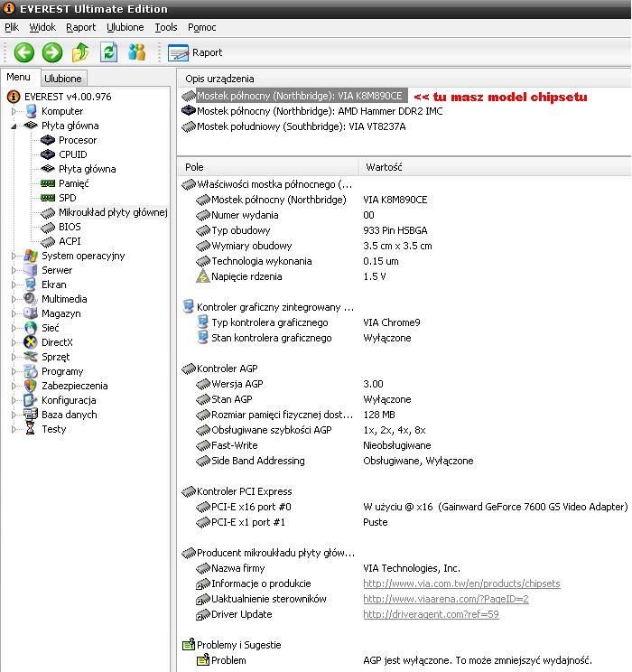Image resolution: width=632 pixels, height=672 pixels.
Task: Expand the DirectX tree node
Action: [x=14, y=342]
